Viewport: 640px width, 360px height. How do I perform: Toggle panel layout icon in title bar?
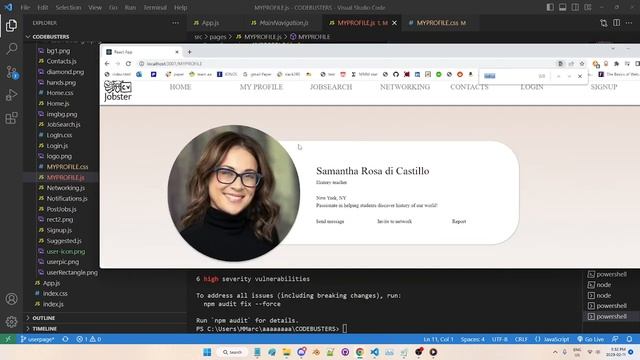(562, 7)
